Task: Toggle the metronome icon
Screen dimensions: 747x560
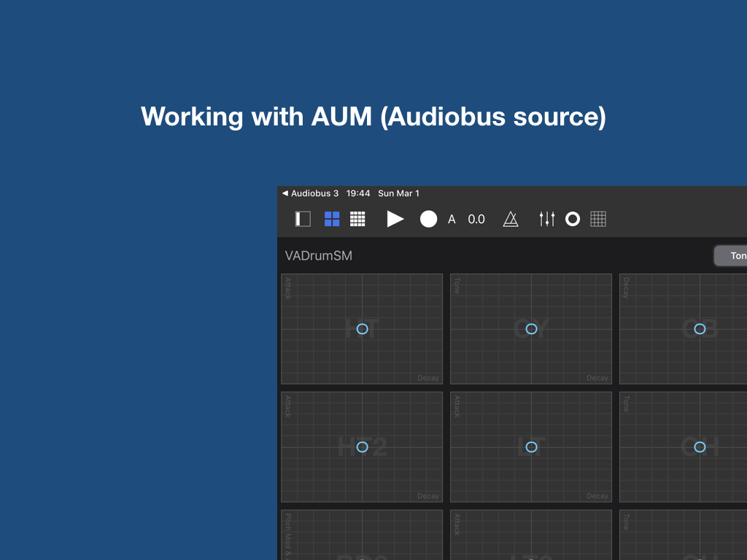Action: pyautogui.click(x=511, y=219)
